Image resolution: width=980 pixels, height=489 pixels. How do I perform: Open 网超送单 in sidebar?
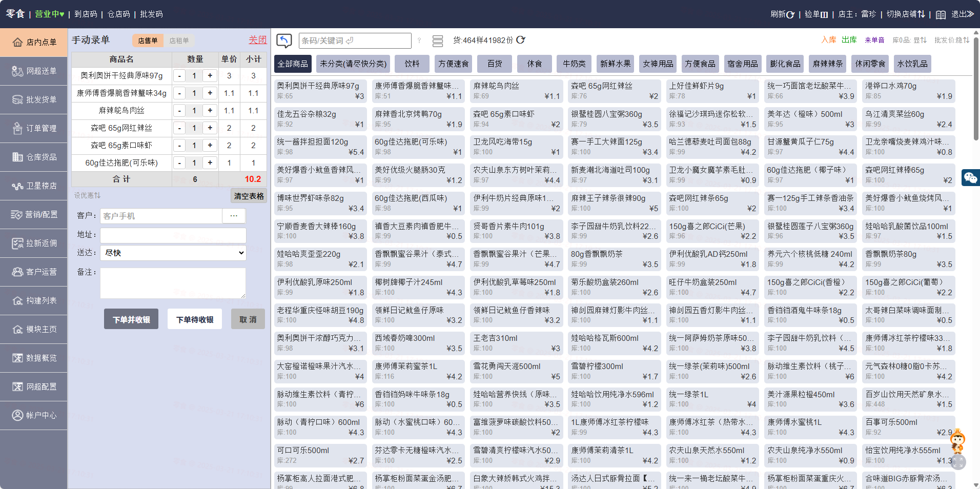[34, 71]
